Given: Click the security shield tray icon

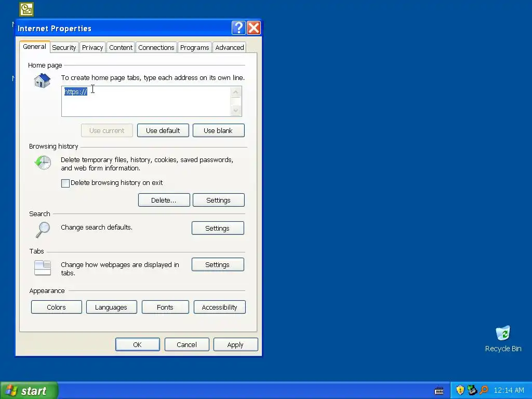Looking at the screenshot, I should tap(460, 390).
